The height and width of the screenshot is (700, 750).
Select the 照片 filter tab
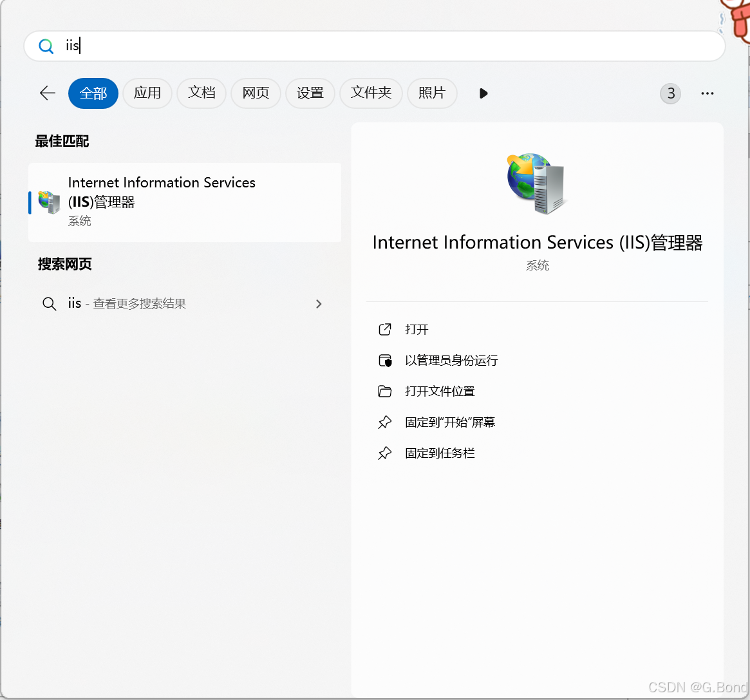click(x=432, y=93)
